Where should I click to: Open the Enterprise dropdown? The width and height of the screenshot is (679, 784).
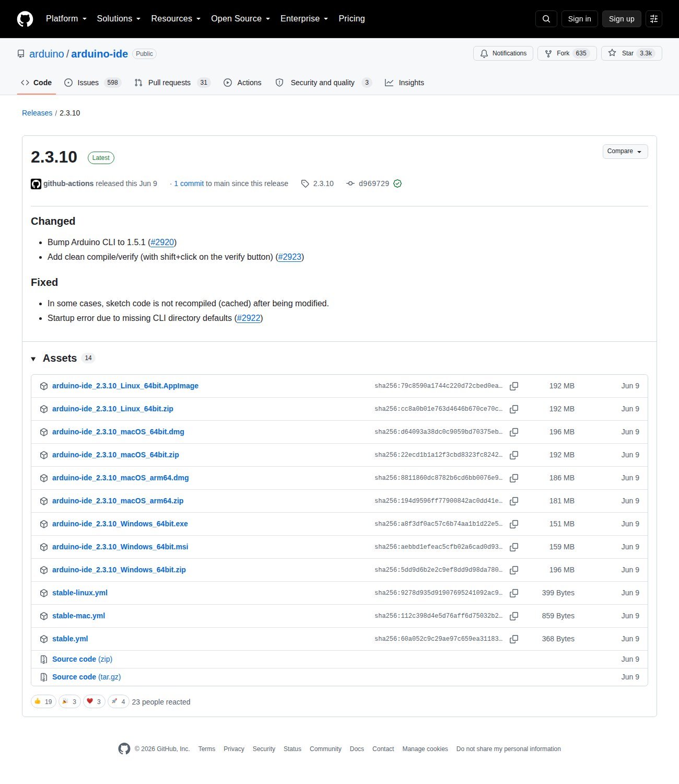pyautogui.click(x=305, y=19)
